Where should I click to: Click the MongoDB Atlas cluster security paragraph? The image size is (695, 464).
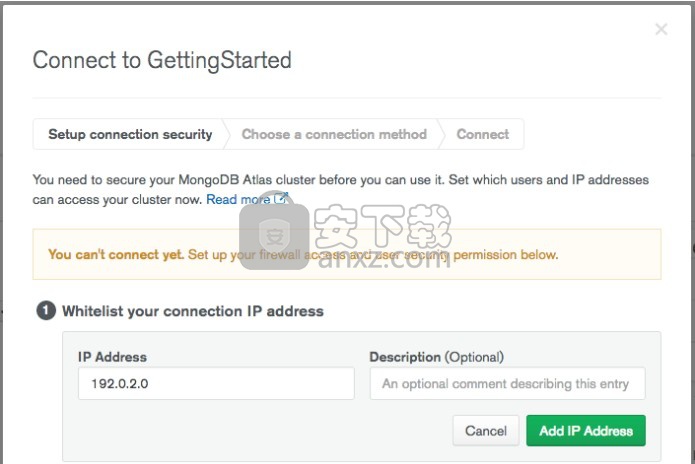point(340,189)
